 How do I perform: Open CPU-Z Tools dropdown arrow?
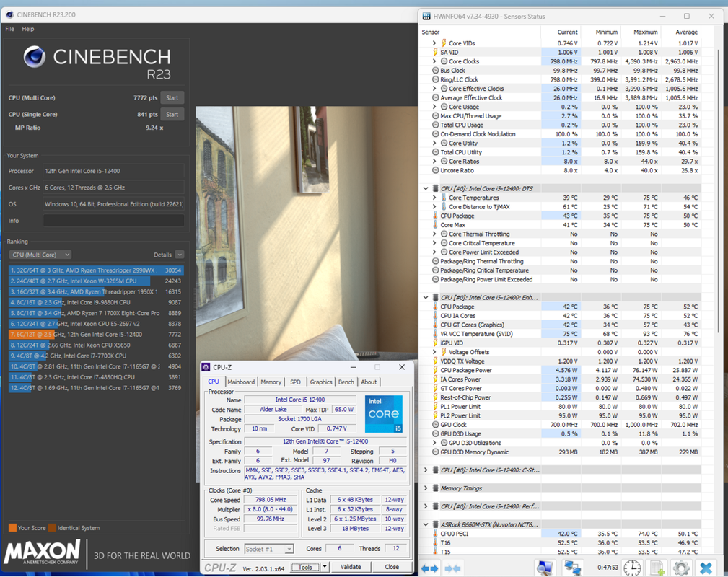click(x=325, y=567)
